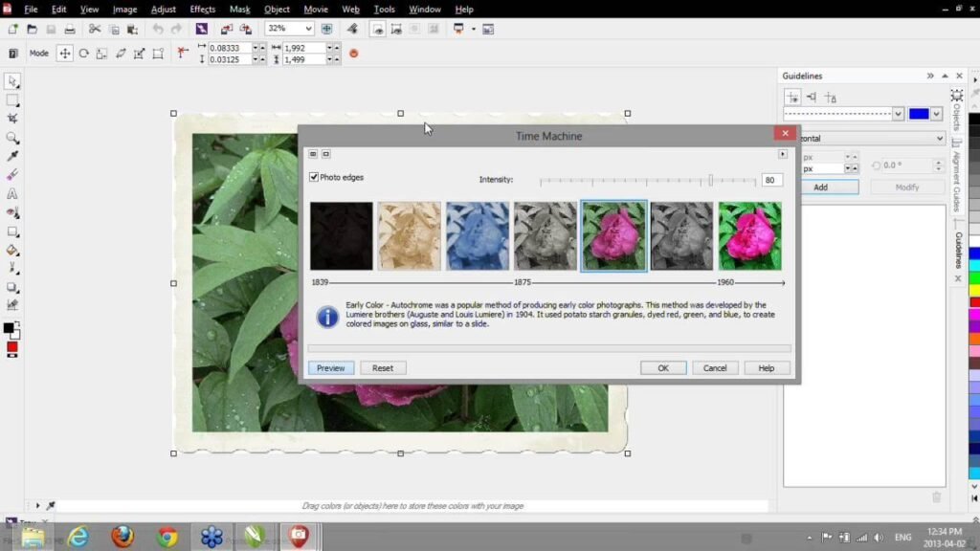Screen dimensions: 980x551
Task: Click the Open folder icon
Action: click(32, 29)
